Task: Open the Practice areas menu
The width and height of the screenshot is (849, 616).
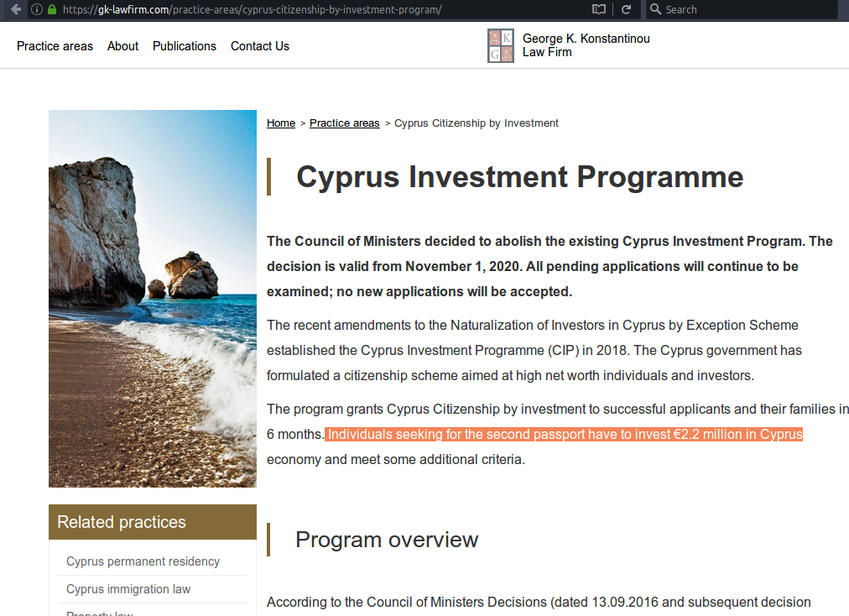Action: point(55,46)
